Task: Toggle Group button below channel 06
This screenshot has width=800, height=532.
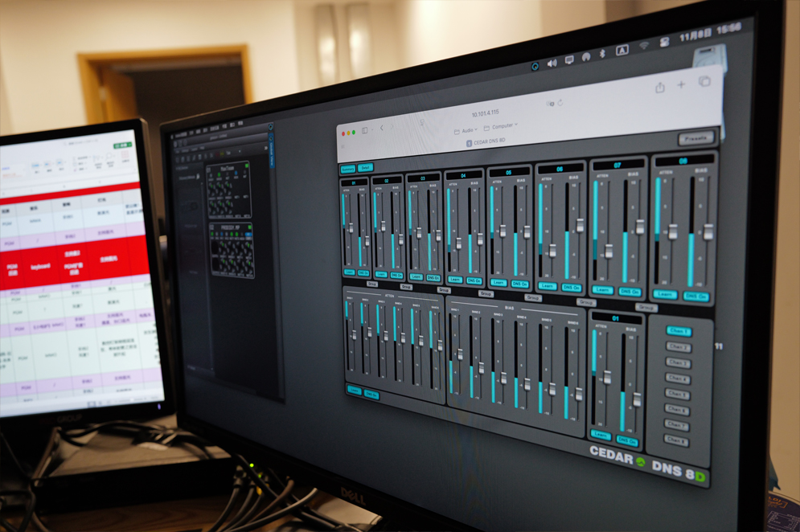Action: pos(587,303)
